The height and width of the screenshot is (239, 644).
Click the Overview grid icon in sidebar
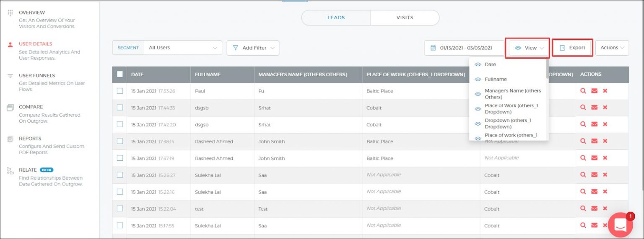click(x=10, y=13)
